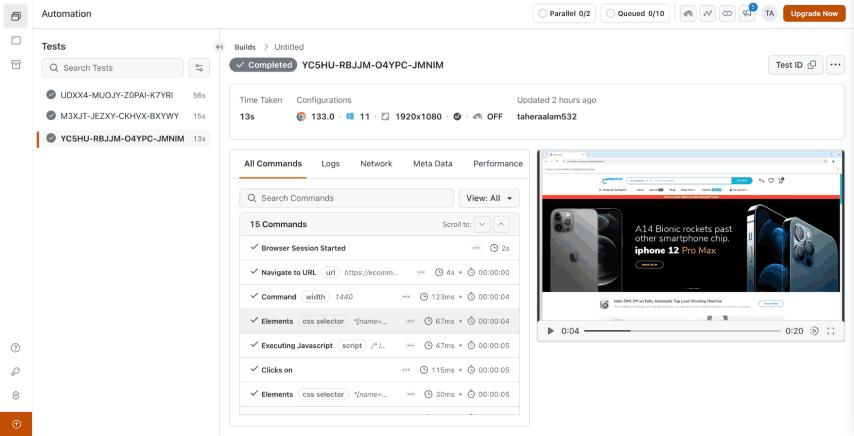Open more options for Navigate to URL row
Screen dimensions: 854x436
click(421, 272)
